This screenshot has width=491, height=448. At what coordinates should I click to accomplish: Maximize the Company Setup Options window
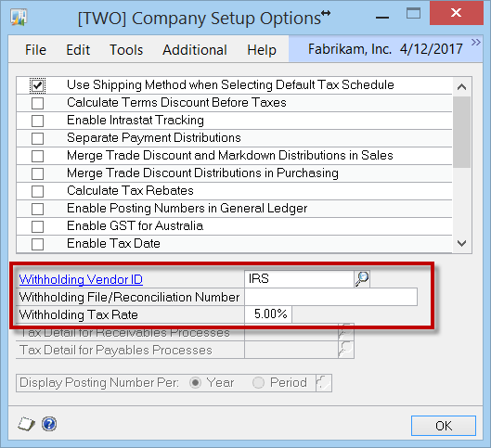pos(413,14)
